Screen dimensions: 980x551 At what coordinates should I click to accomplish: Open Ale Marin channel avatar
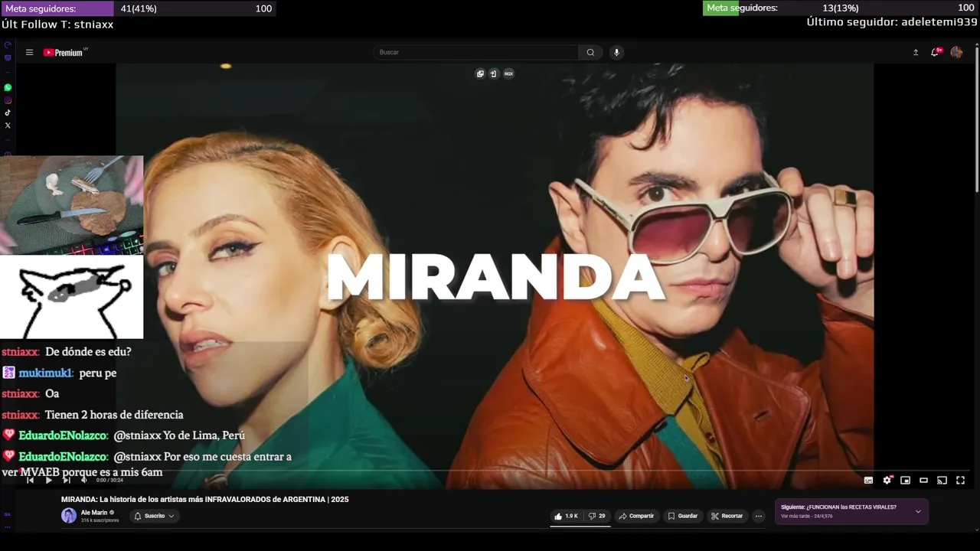coord(69,516)
